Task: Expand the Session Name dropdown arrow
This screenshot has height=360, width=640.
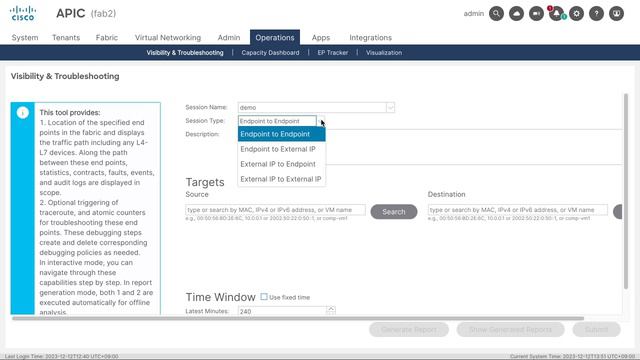Action: point(390,107)
